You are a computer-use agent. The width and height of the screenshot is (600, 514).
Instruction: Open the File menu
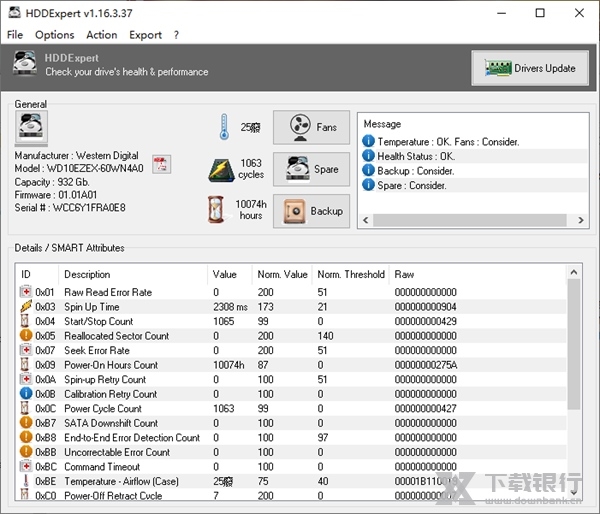15,35
